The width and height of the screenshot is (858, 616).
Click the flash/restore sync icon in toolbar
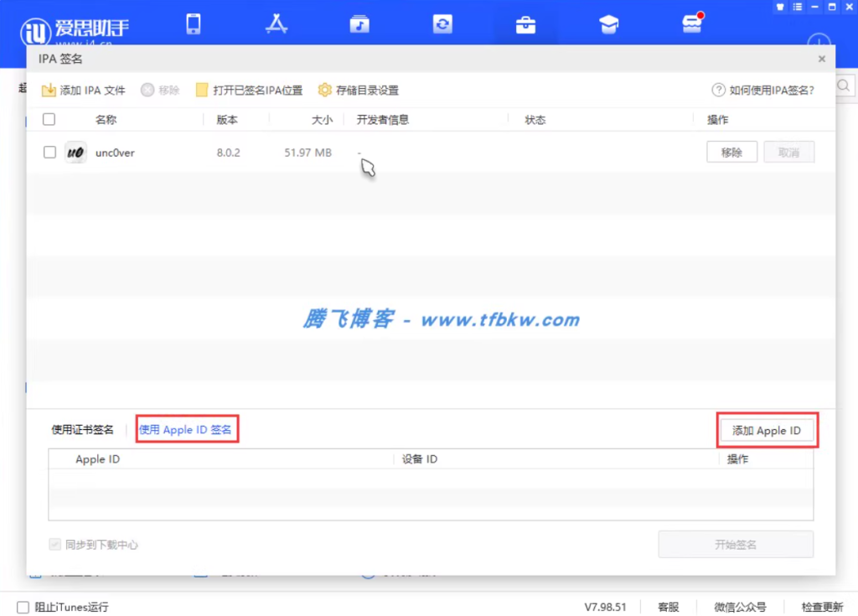click(x=442, y=23)
